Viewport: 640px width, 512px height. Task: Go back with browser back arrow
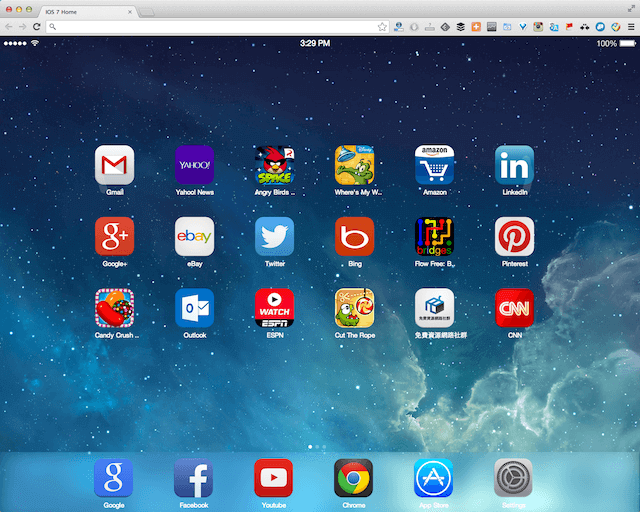(x=9, y=27)
